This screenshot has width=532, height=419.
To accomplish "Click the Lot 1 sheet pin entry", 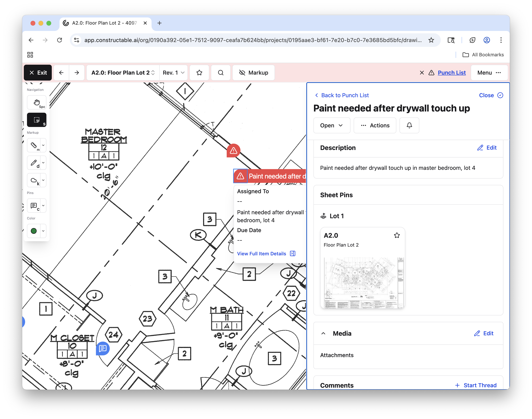I will (332, 216).
